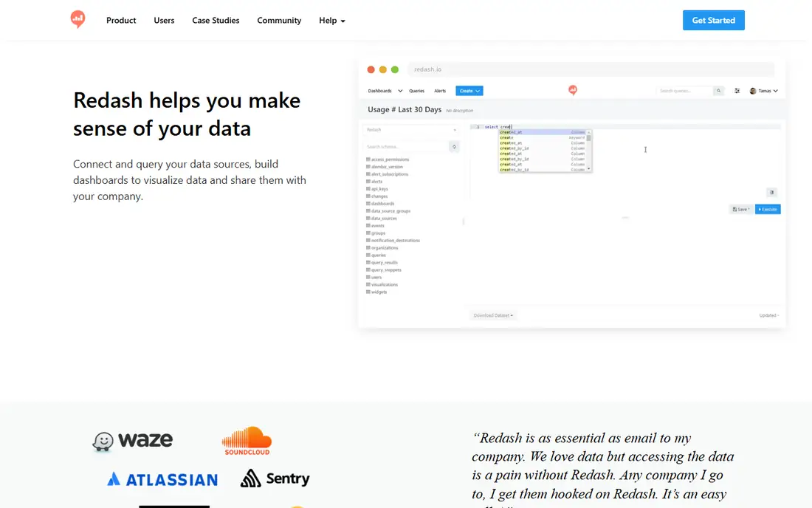This screenshot has height=508, width=812.
Task: Visit the Community section
Action: tap(279, 20)
